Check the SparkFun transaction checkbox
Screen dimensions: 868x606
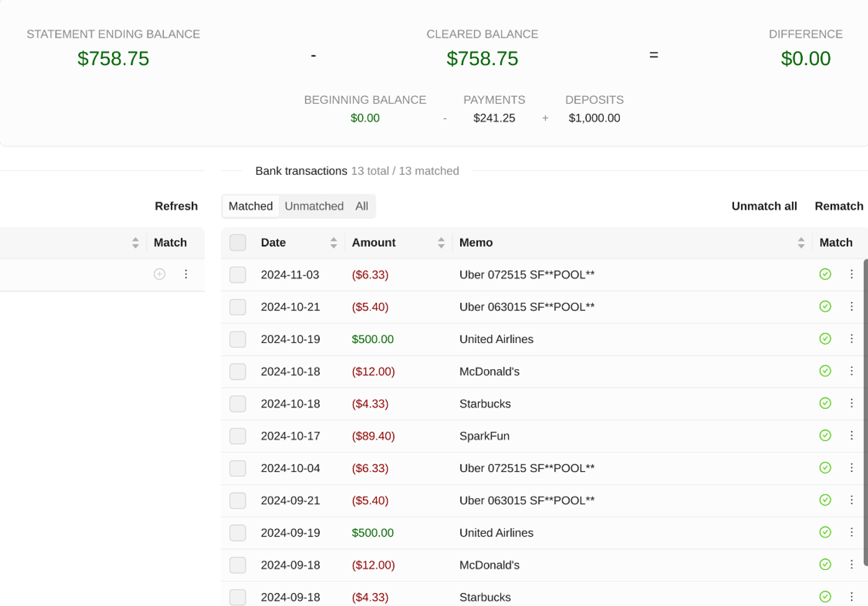coord(237,436)
